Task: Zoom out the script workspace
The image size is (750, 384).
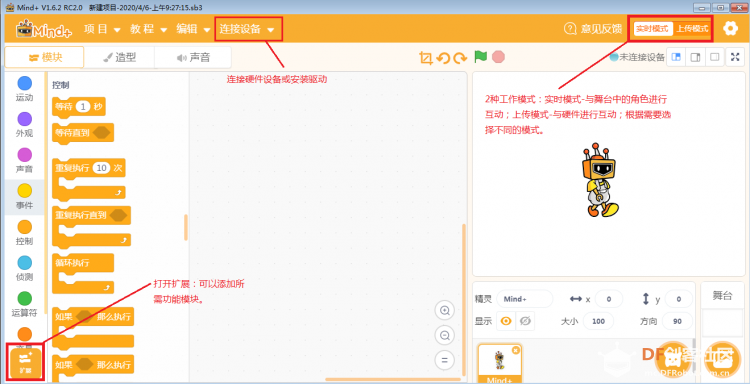Action: 444,336
